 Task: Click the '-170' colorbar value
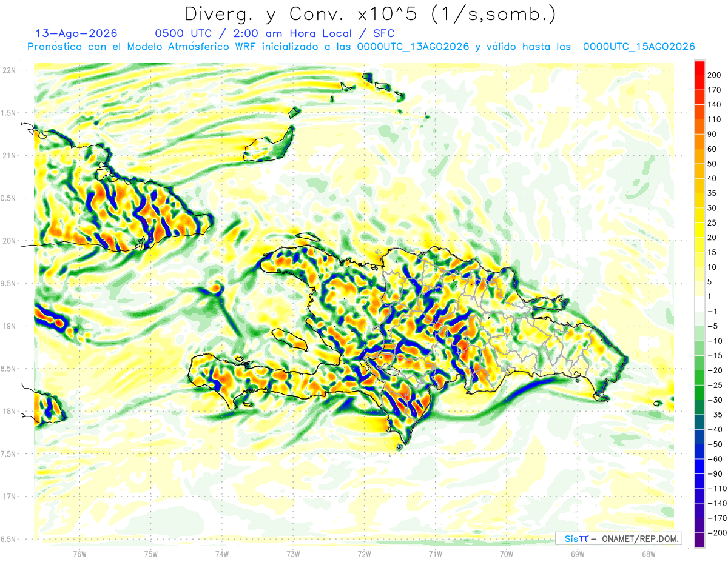[718, 518]
